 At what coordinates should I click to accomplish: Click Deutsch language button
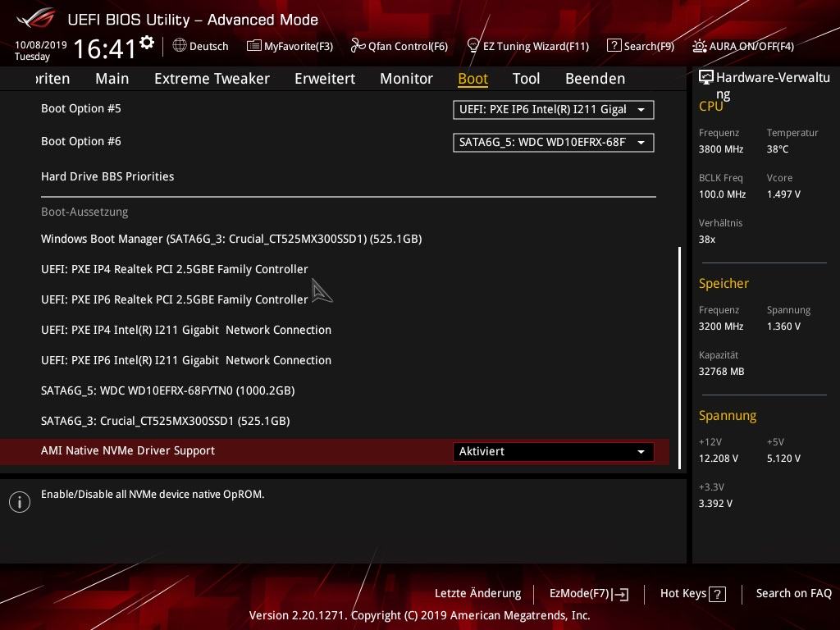click(209, 46)
